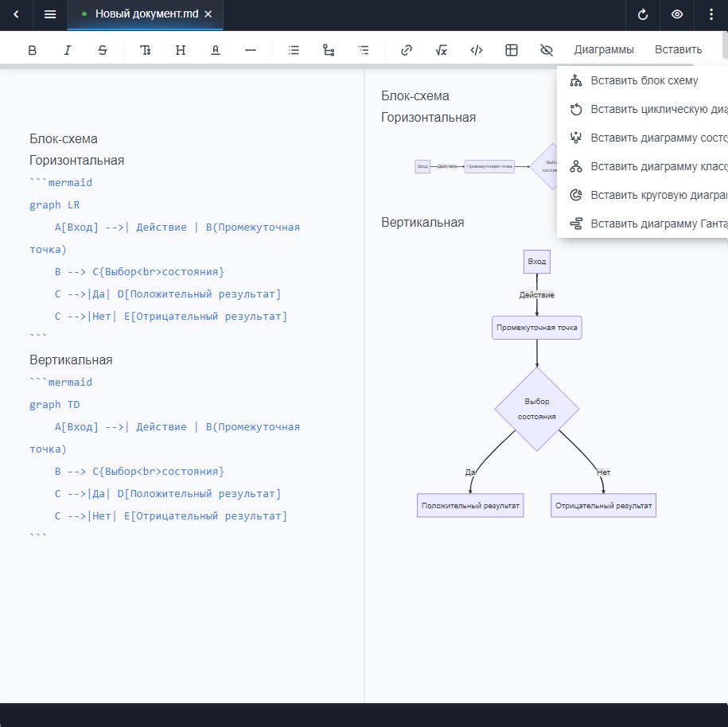Click graph LR code line
This screenshot has width=728, height=727.
coord(55,205)
